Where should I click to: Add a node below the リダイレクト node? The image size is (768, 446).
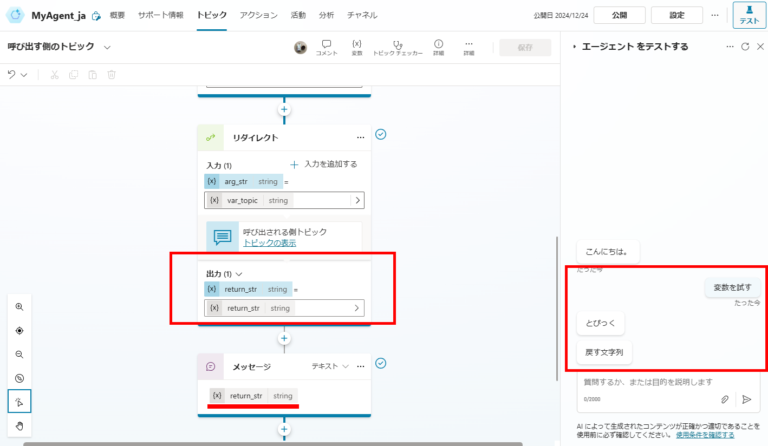pos(284,338)
